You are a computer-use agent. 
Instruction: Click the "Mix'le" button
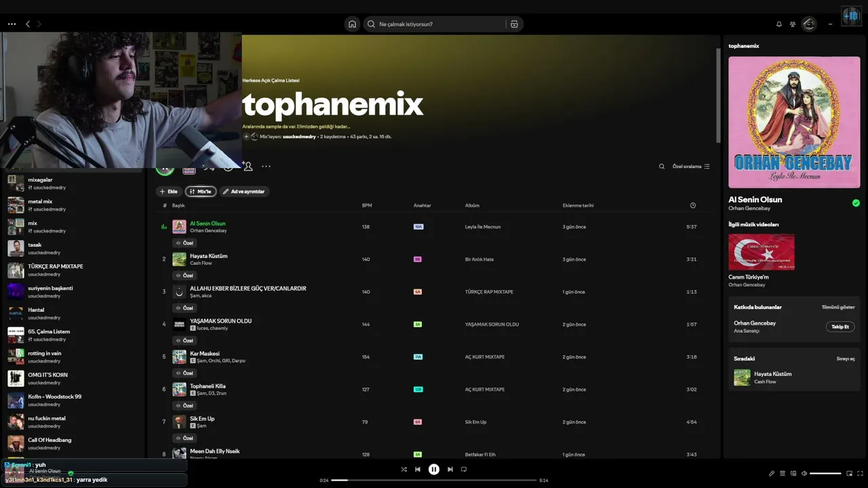(201, 191)
